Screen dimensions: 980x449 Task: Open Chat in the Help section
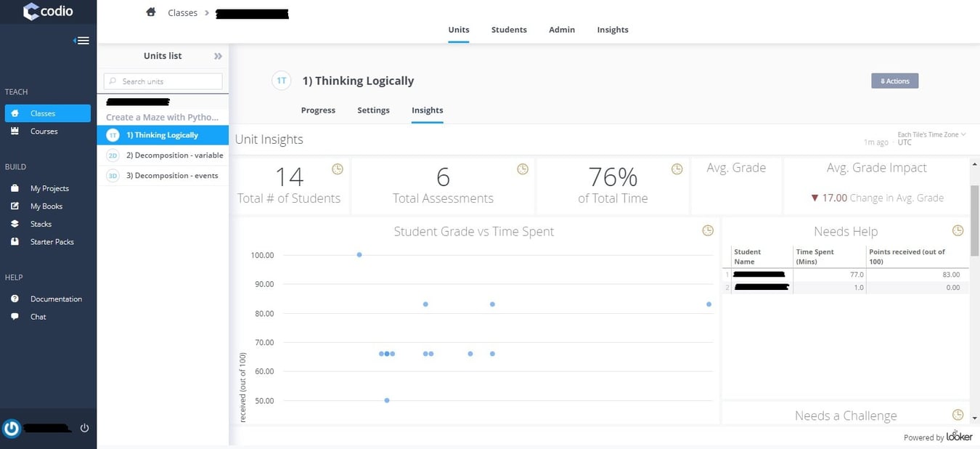click(38, 317)
